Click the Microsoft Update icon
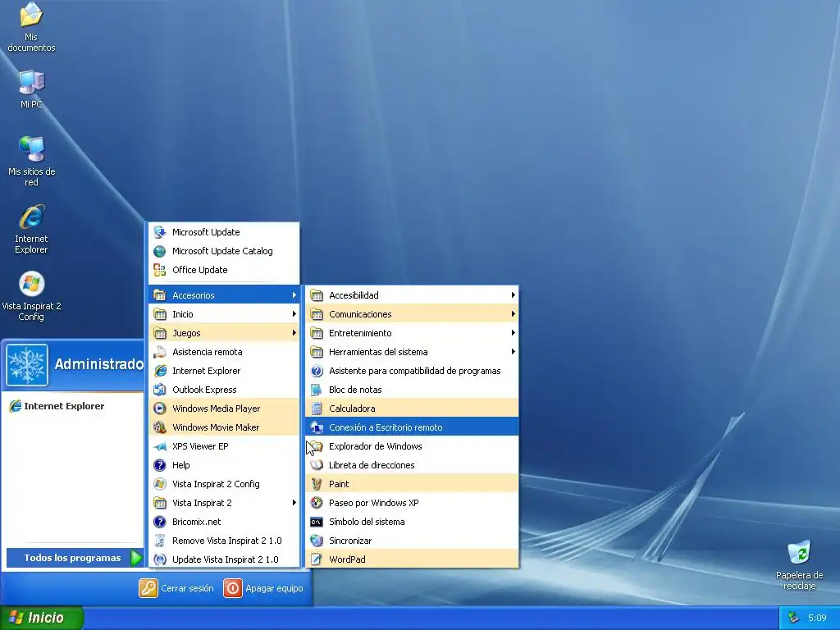840x630 pixels. point(160,232)
